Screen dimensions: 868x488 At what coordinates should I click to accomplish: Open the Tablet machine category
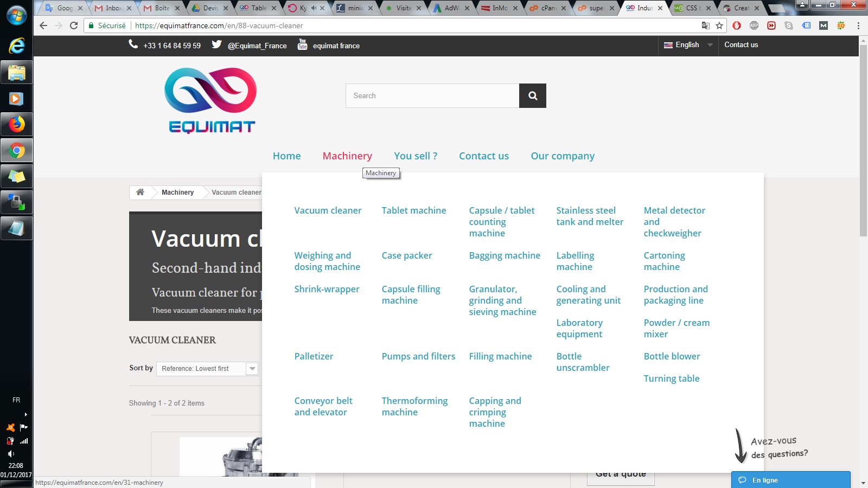(x=414, y=210)
